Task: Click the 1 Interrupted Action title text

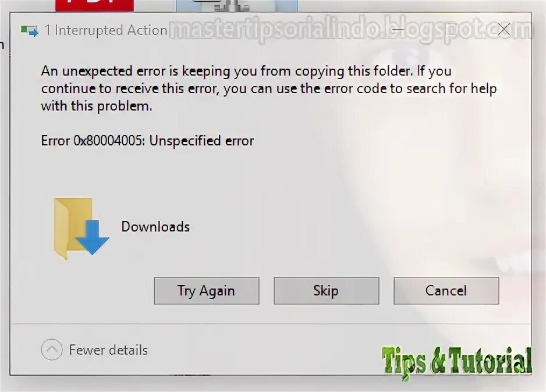Action: (106, 30)
